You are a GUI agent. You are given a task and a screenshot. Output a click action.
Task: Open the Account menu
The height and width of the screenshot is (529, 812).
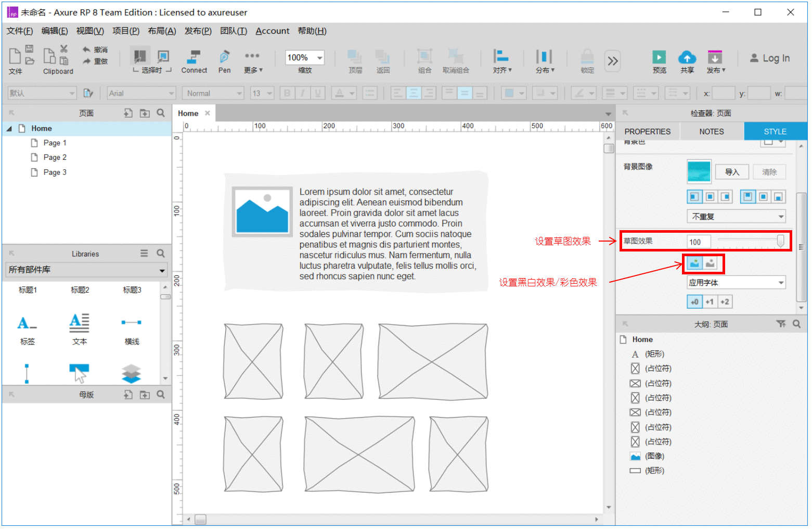pyautogui.click(x=273, y=31)
